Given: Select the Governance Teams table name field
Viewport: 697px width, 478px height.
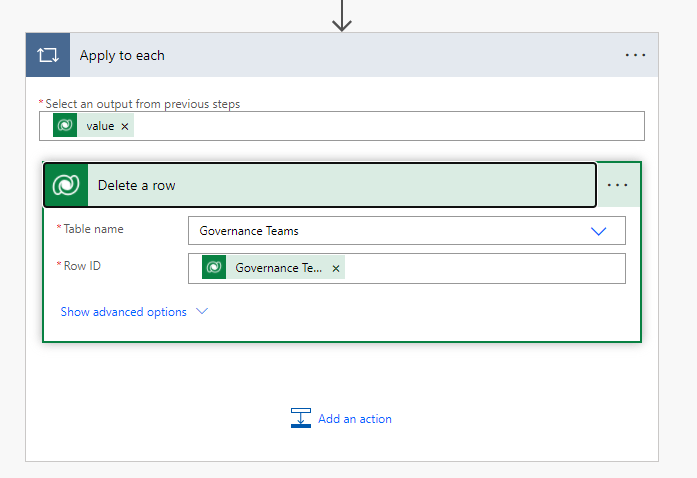Looking at the screenshot, I should (x=380, y=231).
